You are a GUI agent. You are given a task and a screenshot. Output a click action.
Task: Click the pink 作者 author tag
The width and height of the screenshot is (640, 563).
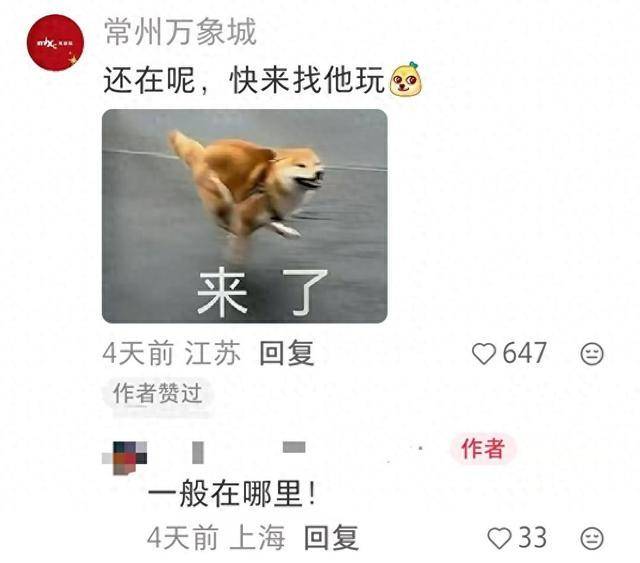click(483, 449)
